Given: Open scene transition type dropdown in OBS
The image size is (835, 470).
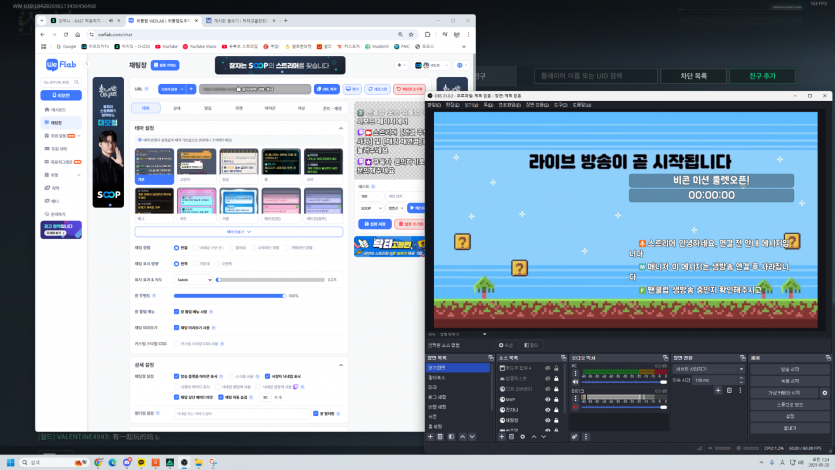Looking at the screenshot, I should click(x=708, y=369).
